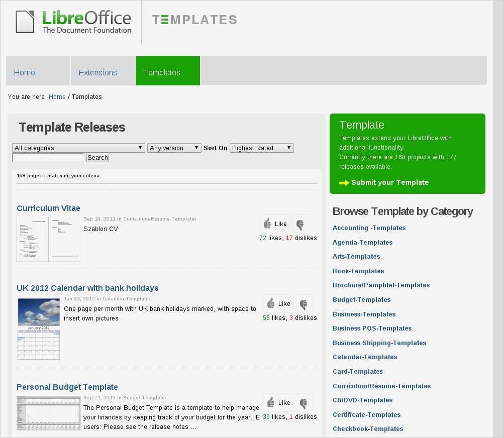504x438 pixels.
Task: Like the Personal Budget Template
Action: (278, 402)
